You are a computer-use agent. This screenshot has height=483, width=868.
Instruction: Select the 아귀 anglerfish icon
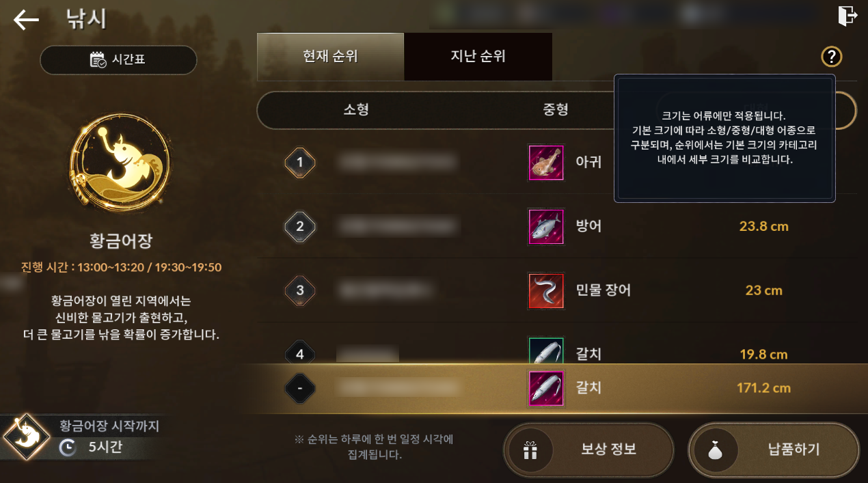click(546, 163)
